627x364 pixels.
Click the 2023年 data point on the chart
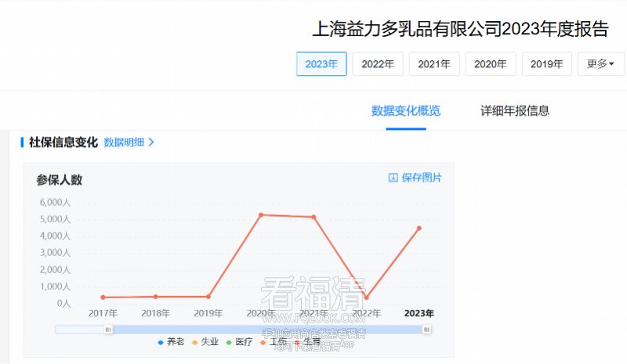pos(419,228)
